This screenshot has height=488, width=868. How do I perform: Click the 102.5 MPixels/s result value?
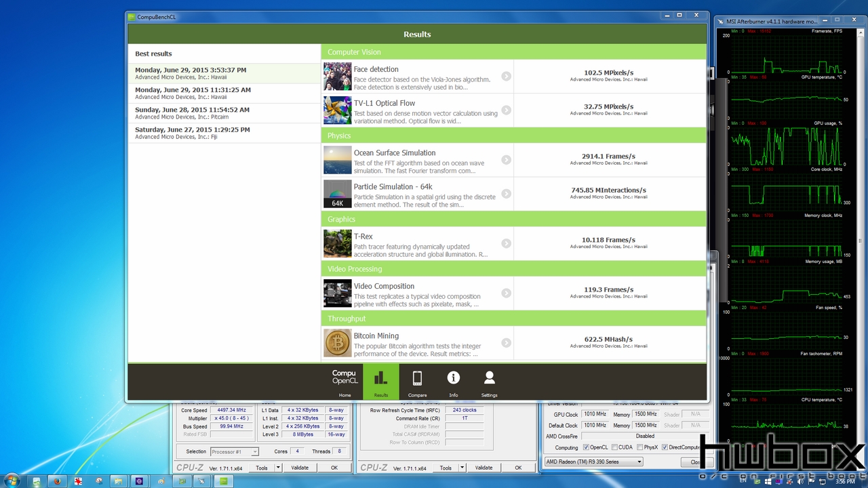[608, 73]
